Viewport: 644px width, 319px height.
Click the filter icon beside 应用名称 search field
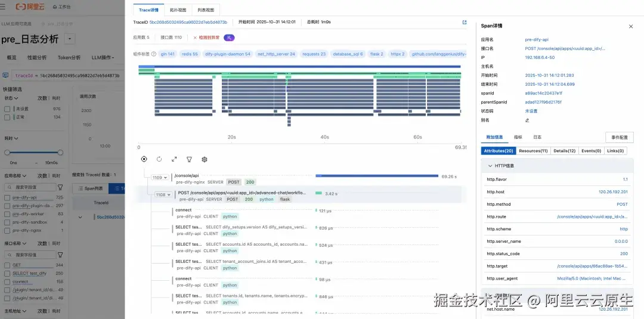[x=60, y=187]
